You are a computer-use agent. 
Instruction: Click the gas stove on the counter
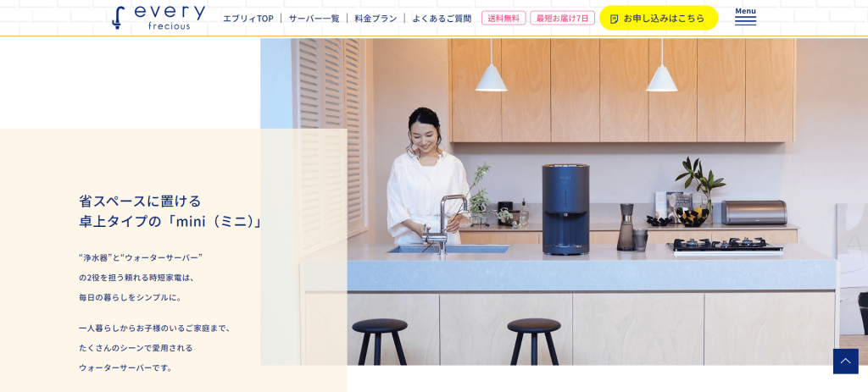point(726,245)
